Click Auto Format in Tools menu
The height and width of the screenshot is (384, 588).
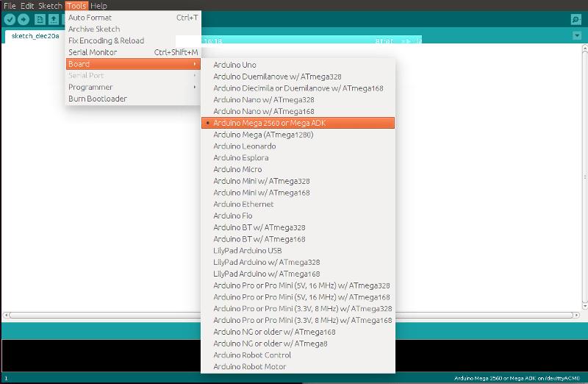(90, 18)
